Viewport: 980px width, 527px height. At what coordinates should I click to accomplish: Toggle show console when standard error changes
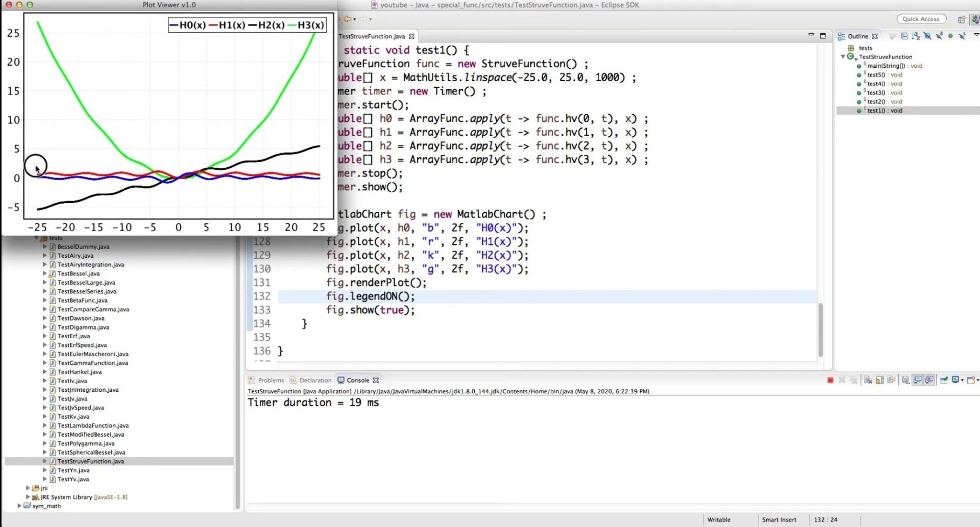929,380
